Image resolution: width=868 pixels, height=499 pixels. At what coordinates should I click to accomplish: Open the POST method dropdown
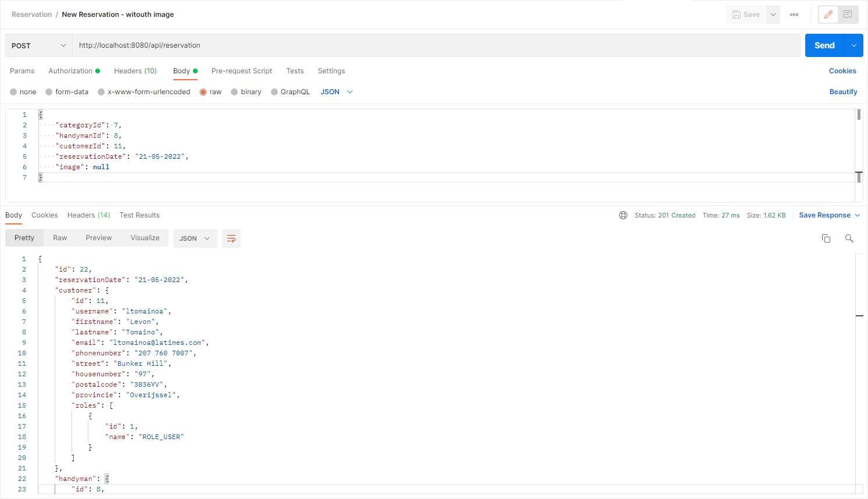[x=38, y=45]
